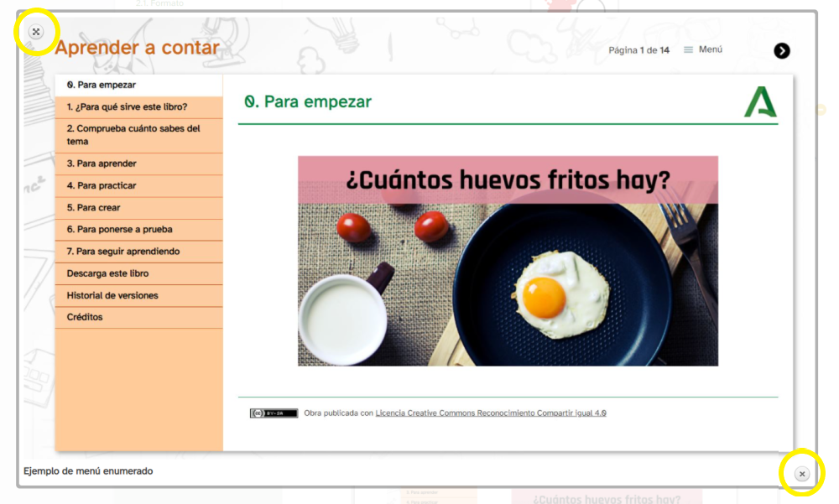Image resolution: width=839 pixels, height=504 pixels.
Task: Select "Créditos" in the sidebar menu
Action: (x=85, y=317)
